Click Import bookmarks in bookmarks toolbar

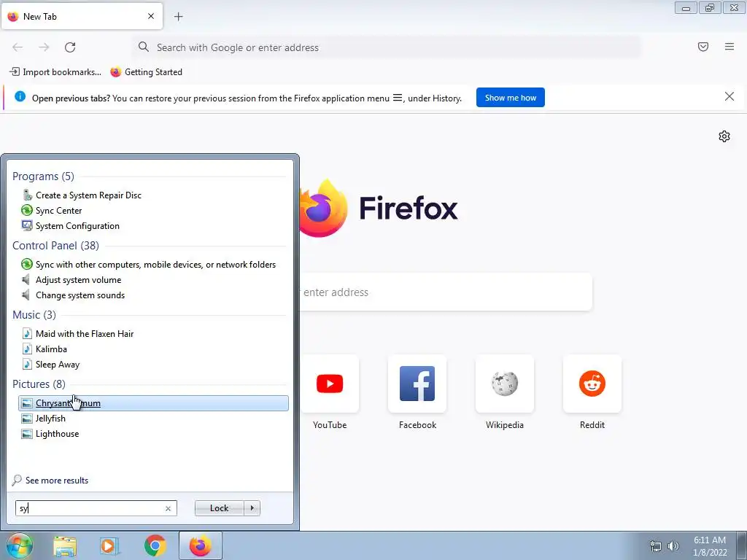point(55,72)
